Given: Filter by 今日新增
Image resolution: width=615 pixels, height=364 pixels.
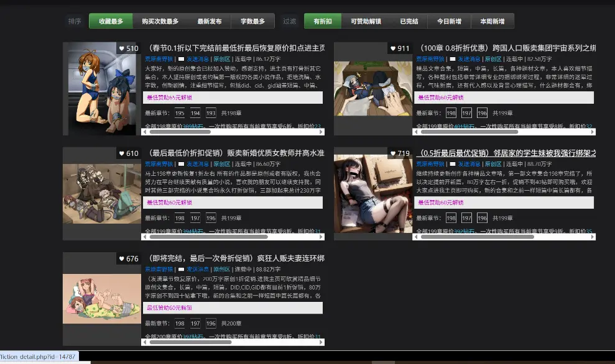Looking at the screenshot, I should point(449,21).
